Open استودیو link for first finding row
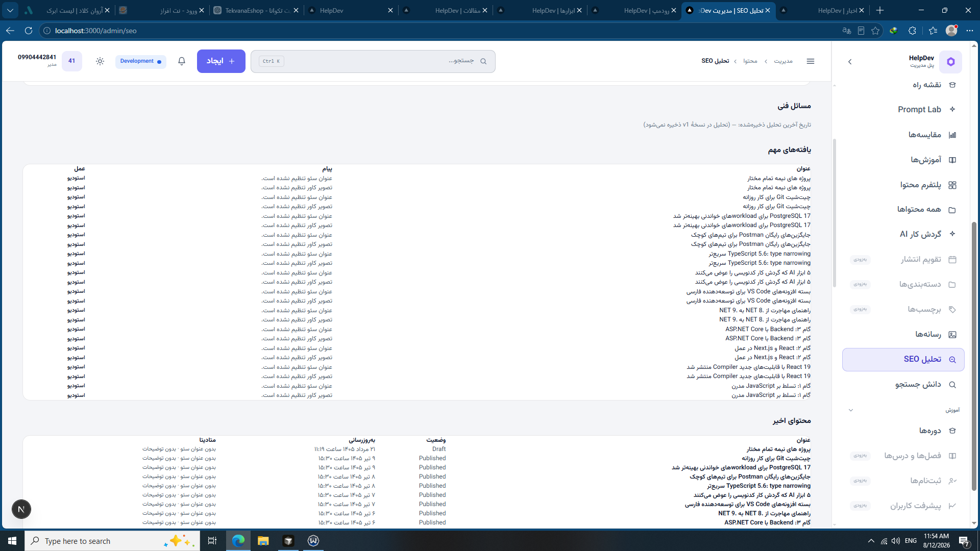This screenshot has height=551, width=980. point(76,178)
